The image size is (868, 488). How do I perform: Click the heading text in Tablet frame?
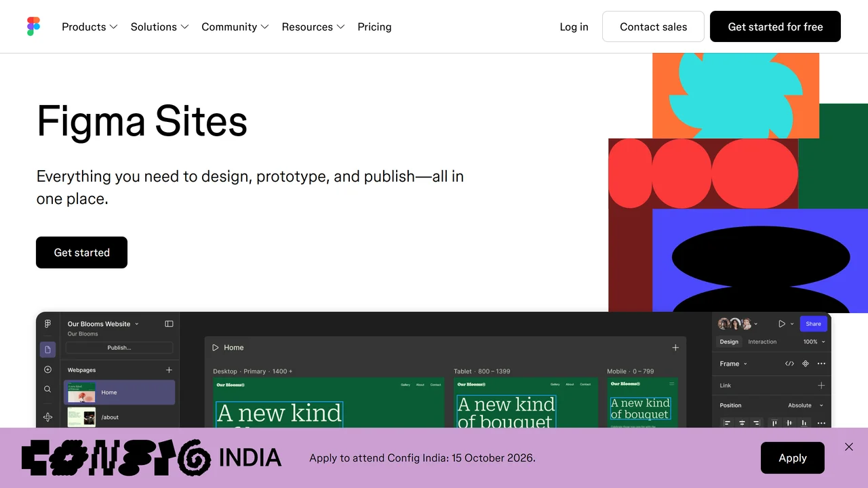point(507,411)
